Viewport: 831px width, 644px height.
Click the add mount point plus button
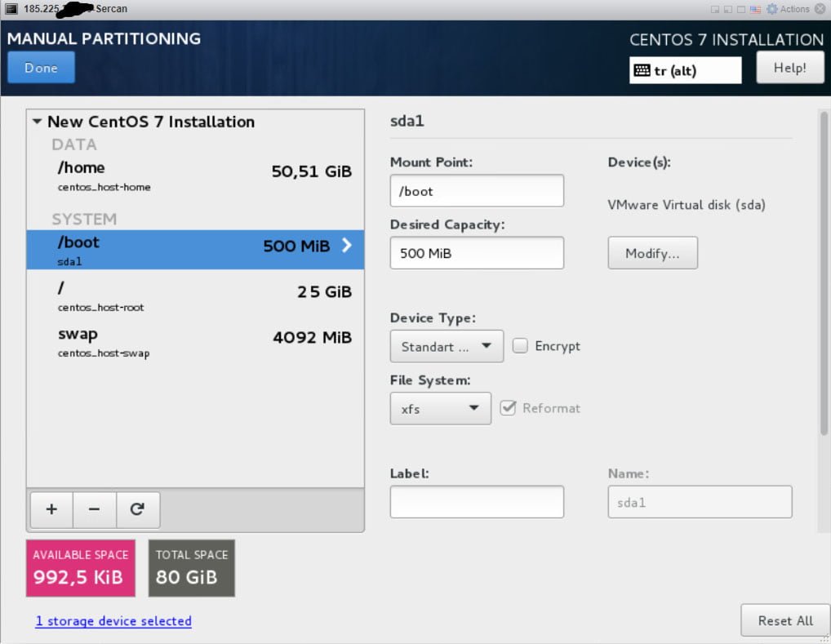click(51, 509)
